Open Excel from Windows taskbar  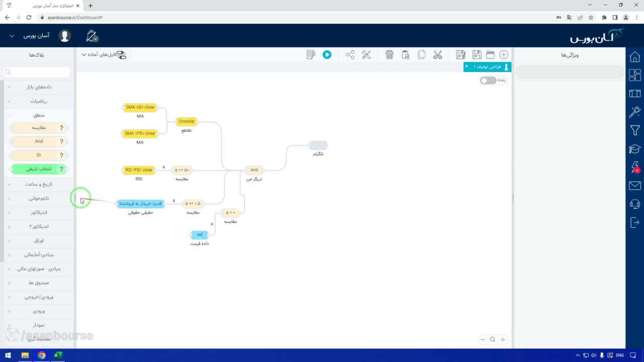tap(58, 355)
